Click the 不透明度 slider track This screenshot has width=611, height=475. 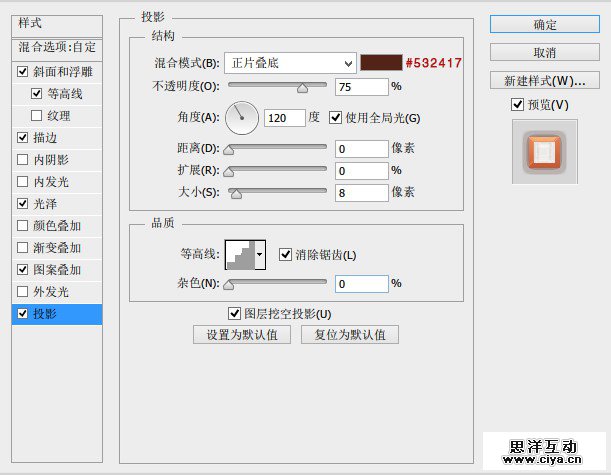point(280,88)
